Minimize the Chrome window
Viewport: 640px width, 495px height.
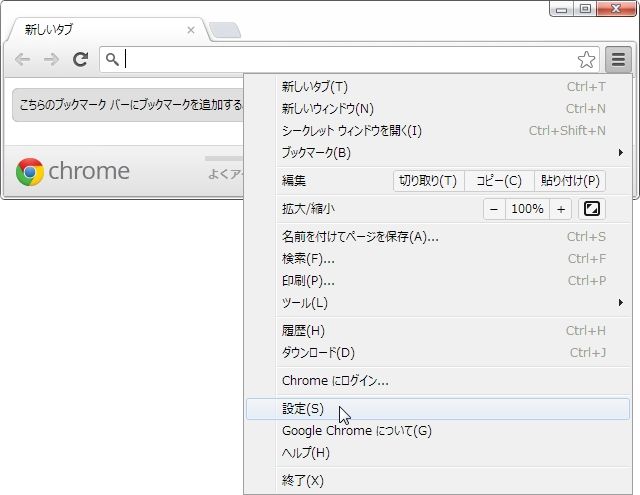[x=562, y=9]
